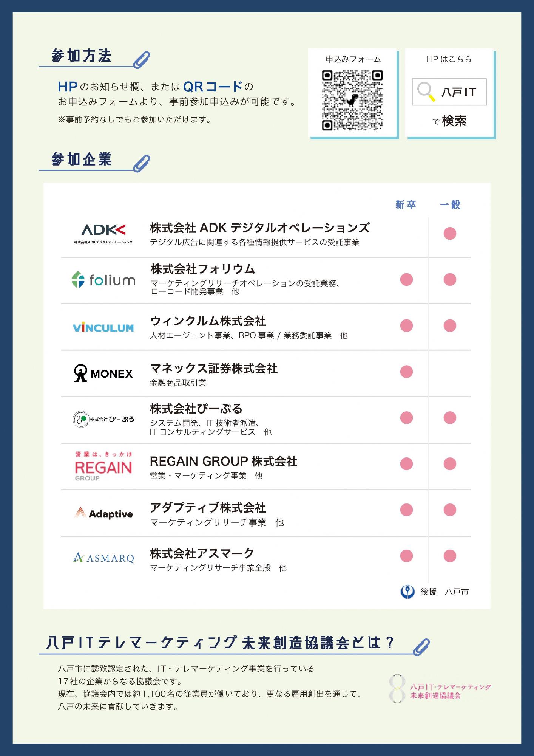Image resolution: width=534 pixels, height=756 pixels.
Task: Select the VINCULUM logo
Action: (103, 328)
